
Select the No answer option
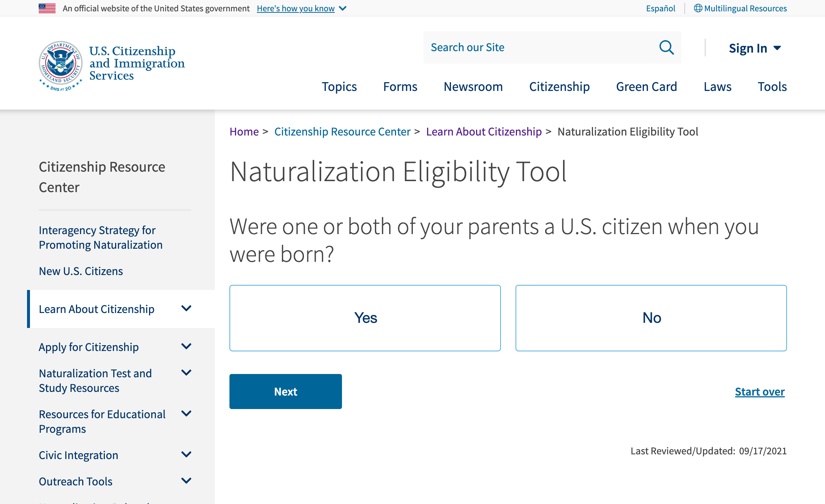click(651, 318)
